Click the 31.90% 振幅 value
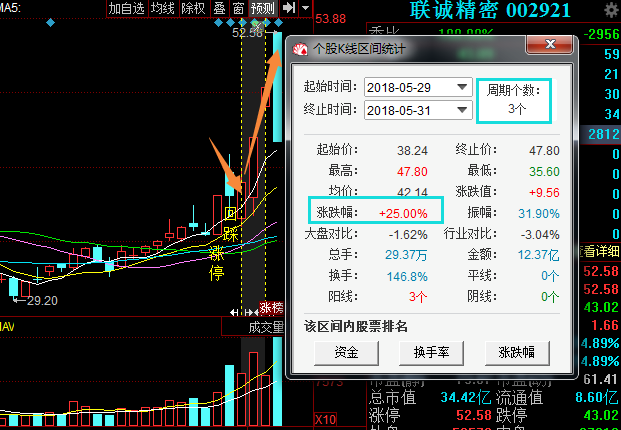621x430 pixels. (x=539, y=214)
